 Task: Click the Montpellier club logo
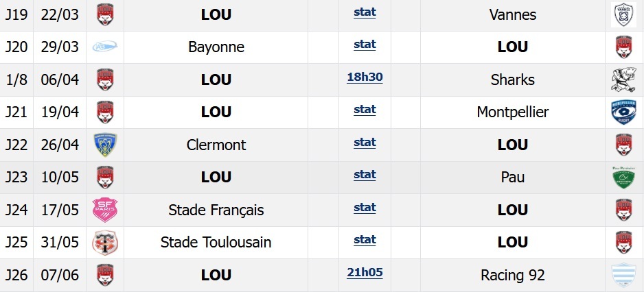click(x=623, y=112)
